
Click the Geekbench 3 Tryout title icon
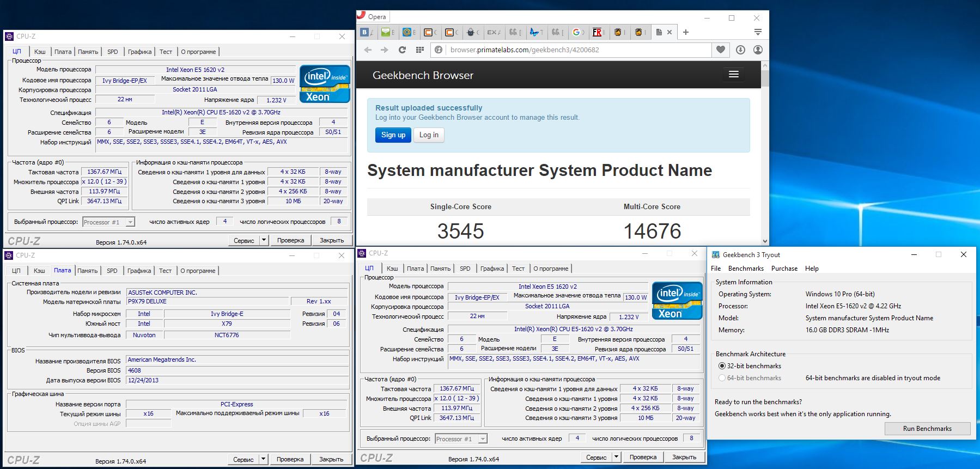pos(715,254)
